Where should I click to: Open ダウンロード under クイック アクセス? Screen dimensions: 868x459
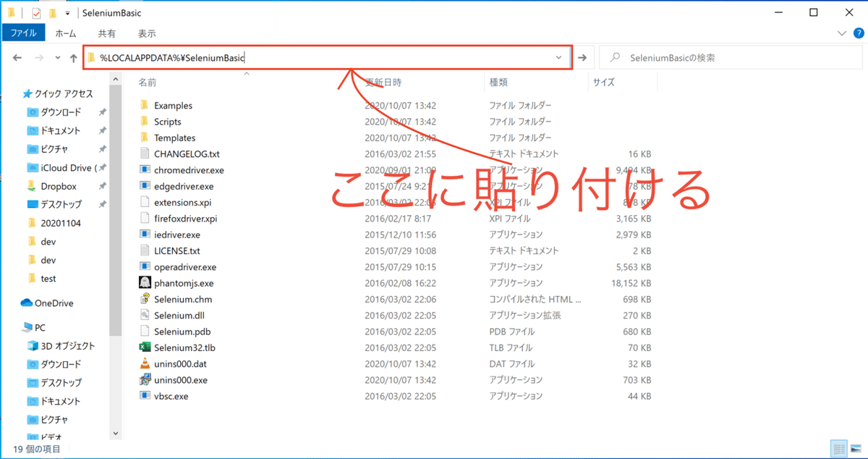pos(61,112)
